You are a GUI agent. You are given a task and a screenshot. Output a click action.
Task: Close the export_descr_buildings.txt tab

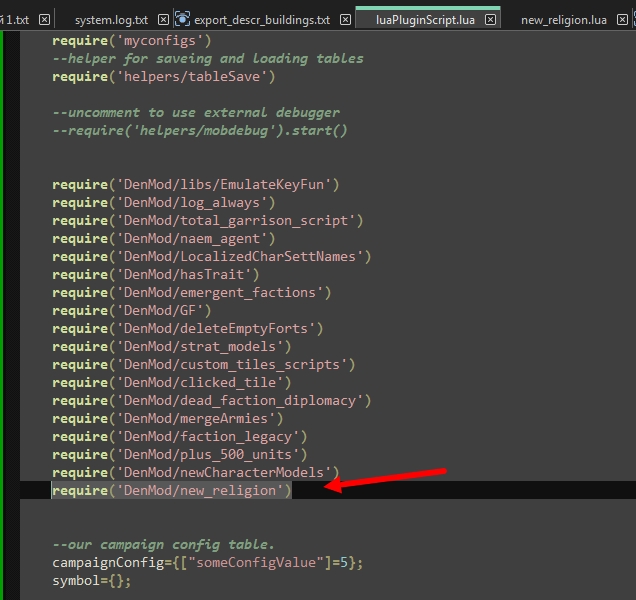coord(345,19)
